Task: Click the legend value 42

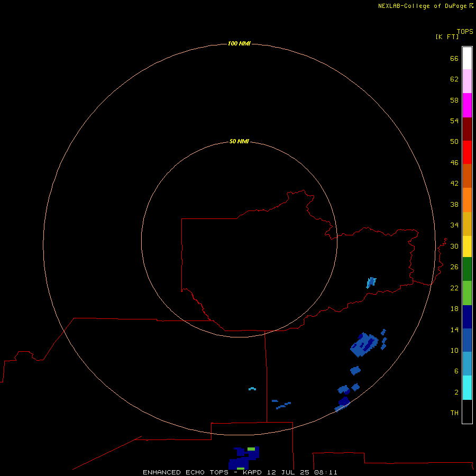Action: 454,183
